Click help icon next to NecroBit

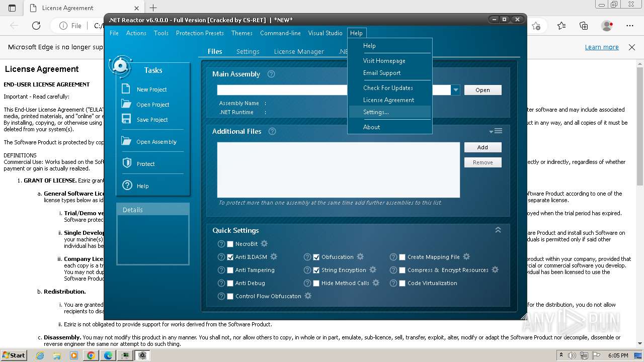click(221, 244)
